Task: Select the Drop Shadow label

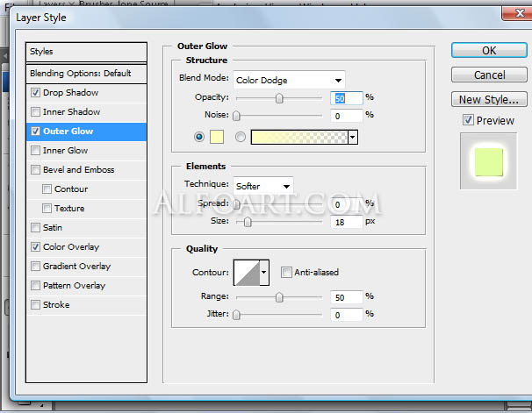Action: [70, 92]
